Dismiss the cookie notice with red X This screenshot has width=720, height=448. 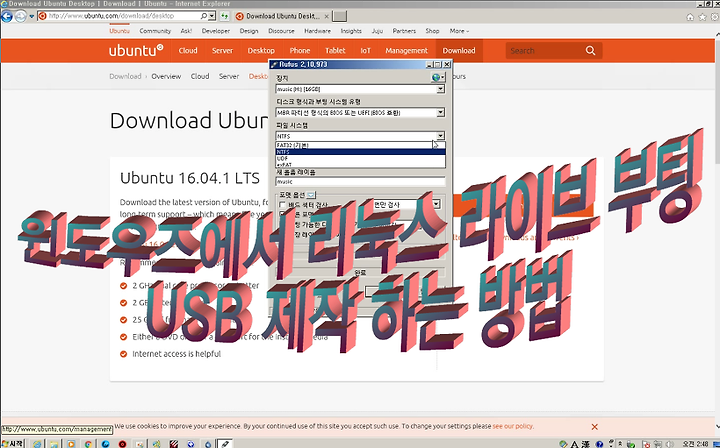[595, 427]
